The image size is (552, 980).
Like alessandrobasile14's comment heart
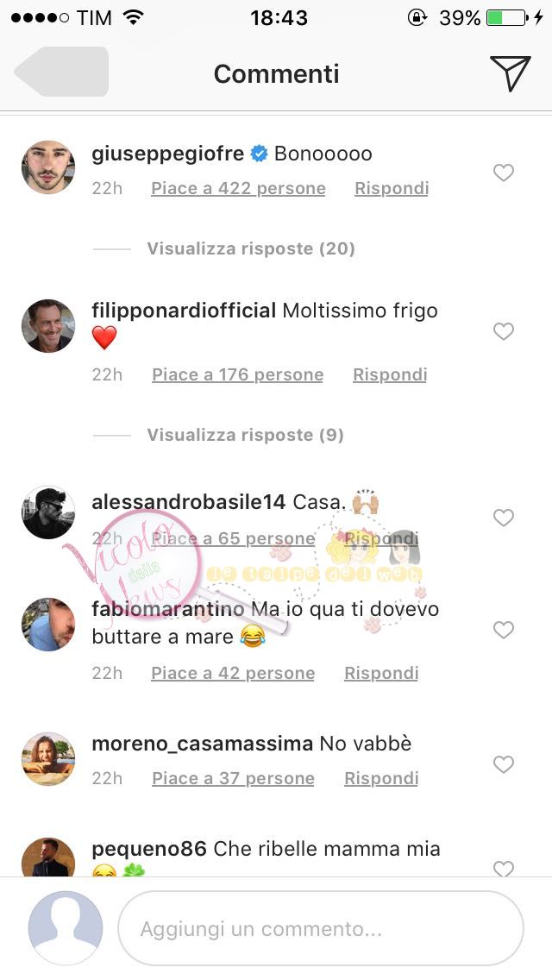coord(503,518)
